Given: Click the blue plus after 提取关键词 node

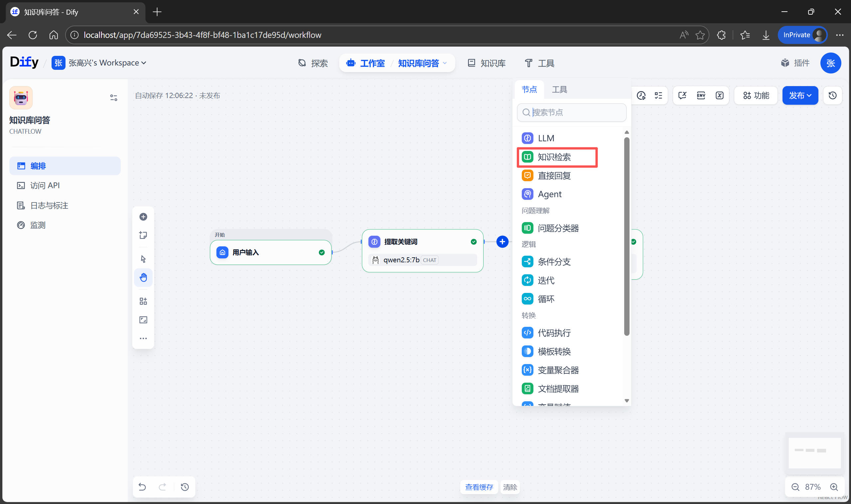Looking at the screenshot, I should [x=502, y=242].
